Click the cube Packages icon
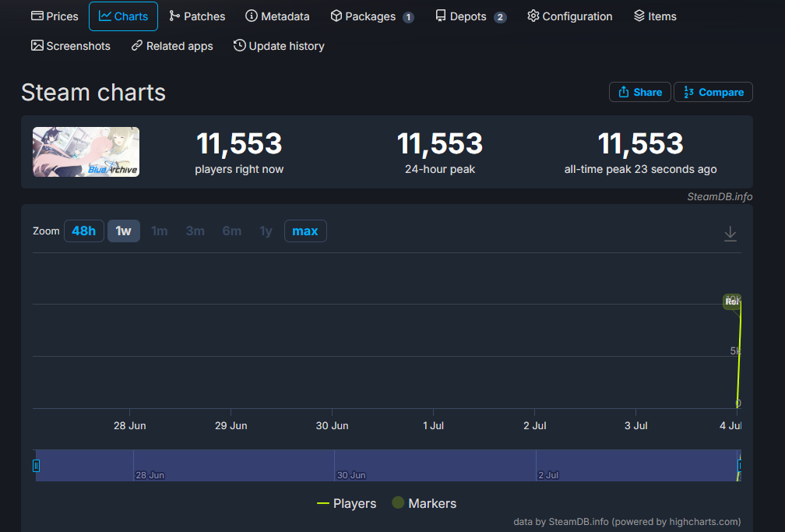 (336, 16)
